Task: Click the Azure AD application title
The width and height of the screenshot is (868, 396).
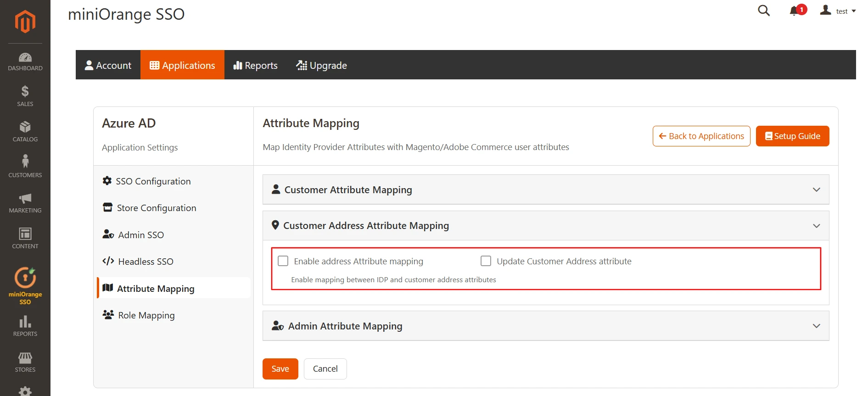Action: click(x=129, y=123)
